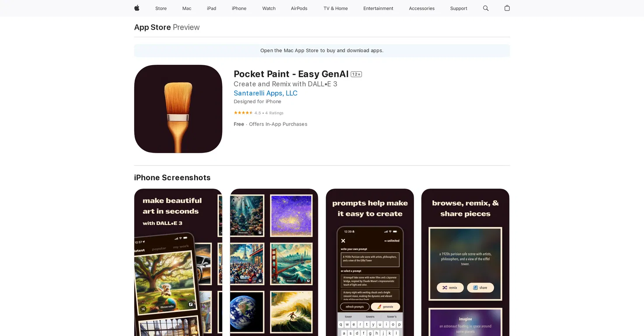Open the Mac menu item
This screenshot has width=644, height=336.
187,8
